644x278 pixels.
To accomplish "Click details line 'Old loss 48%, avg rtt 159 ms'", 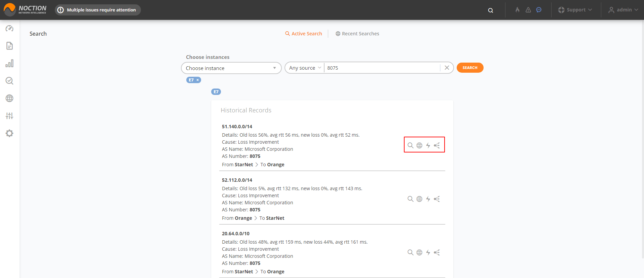I will [295, 242].
